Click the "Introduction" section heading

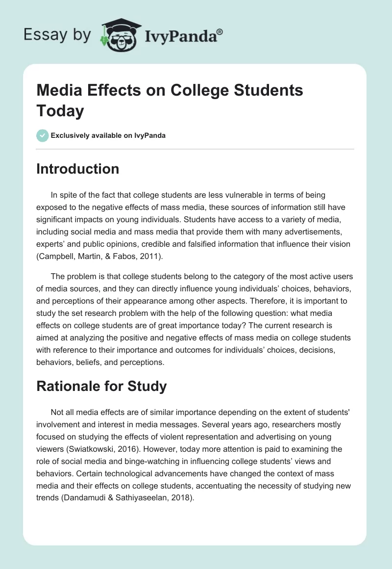coord(78,169)
